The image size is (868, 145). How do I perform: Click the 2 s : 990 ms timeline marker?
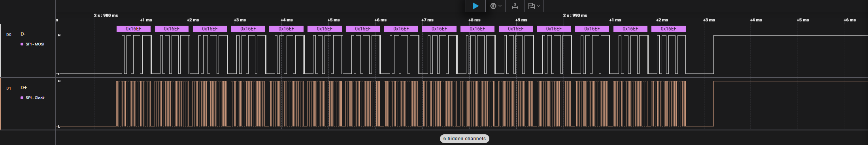[575, 15]
